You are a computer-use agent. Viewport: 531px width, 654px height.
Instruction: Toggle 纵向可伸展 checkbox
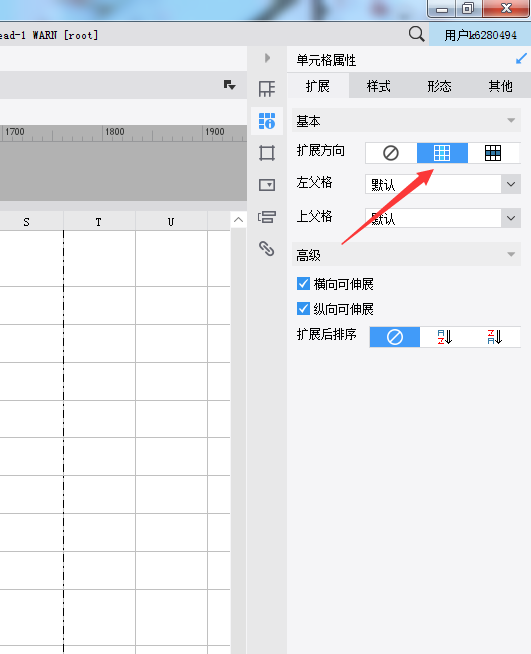[303, 309]
